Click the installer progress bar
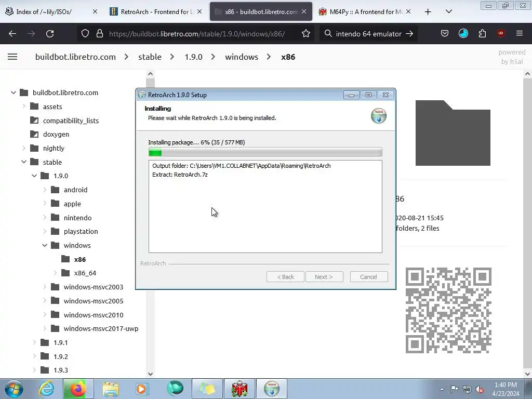Viewport: 532px width, 399px height. pyautogui.click(x=265, y=152)
